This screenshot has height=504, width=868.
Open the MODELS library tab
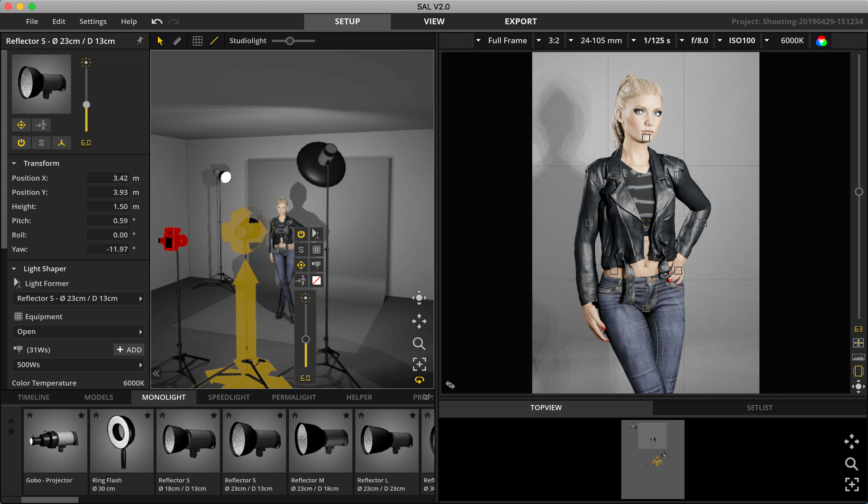click(99, 397)
